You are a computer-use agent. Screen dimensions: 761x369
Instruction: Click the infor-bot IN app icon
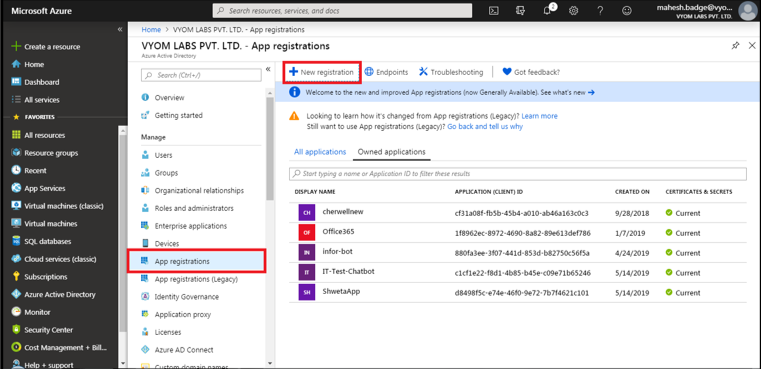click(x=306, y=252)
